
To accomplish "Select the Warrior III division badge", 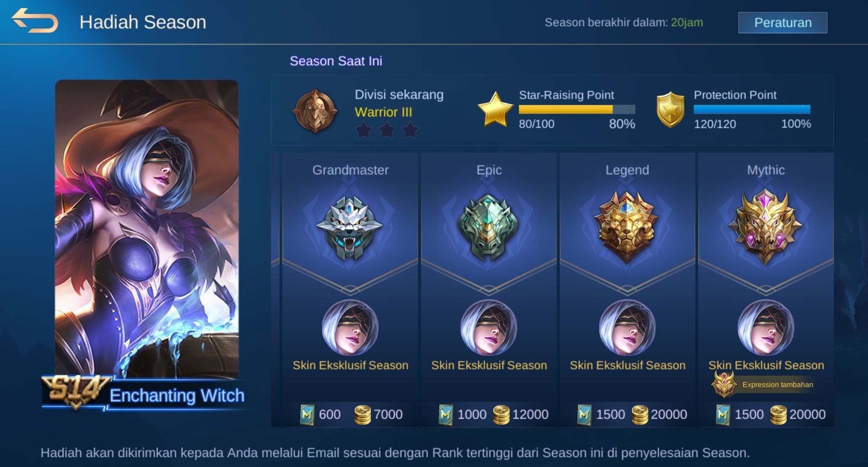I will [x=315, y=111].
